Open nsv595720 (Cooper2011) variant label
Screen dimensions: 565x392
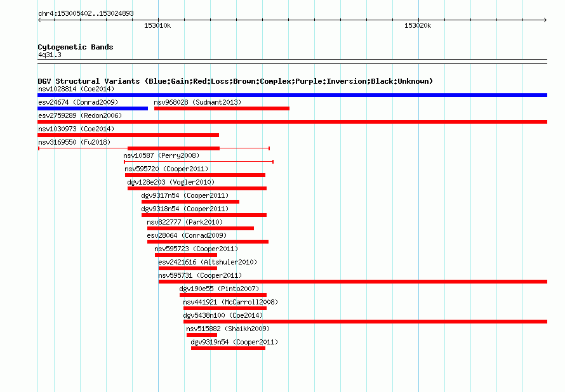[166, 169]
